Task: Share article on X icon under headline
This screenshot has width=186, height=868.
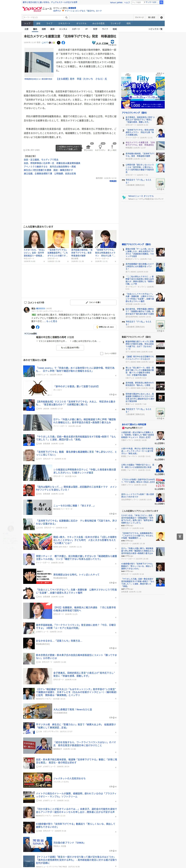Action: (x=58, y=43)
